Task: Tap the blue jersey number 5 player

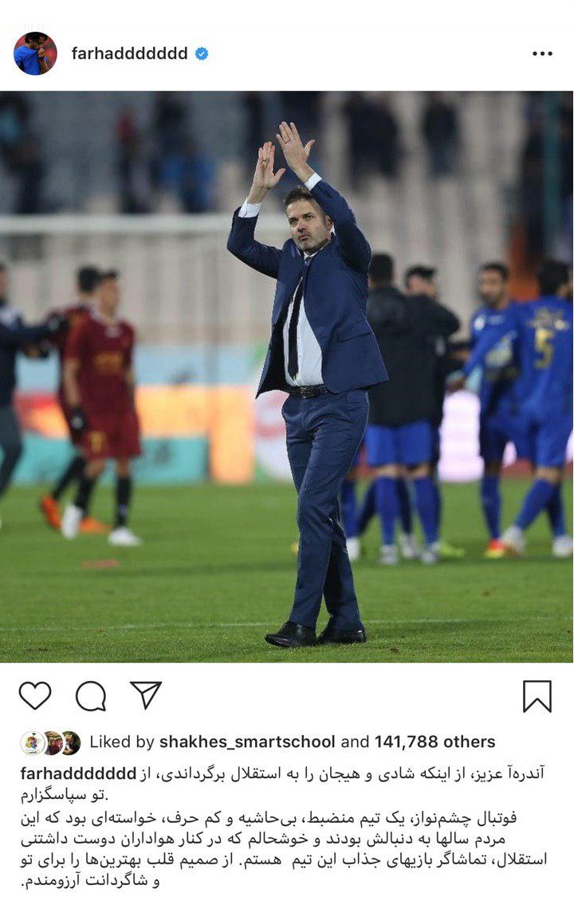Action: tap(540, 406)
